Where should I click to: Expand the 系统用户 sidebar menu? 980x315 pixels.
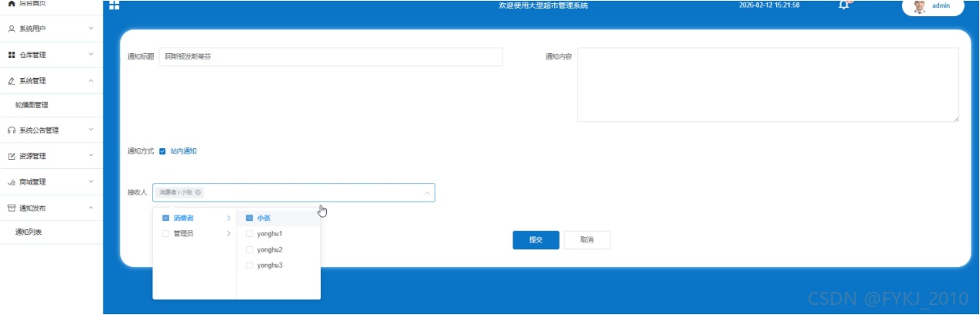coord(91,29)
